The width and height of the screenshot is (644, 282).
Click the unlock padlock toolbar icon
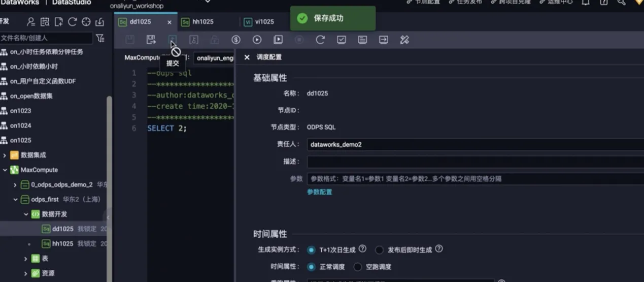pyautogui.click(x=215, y=40)
